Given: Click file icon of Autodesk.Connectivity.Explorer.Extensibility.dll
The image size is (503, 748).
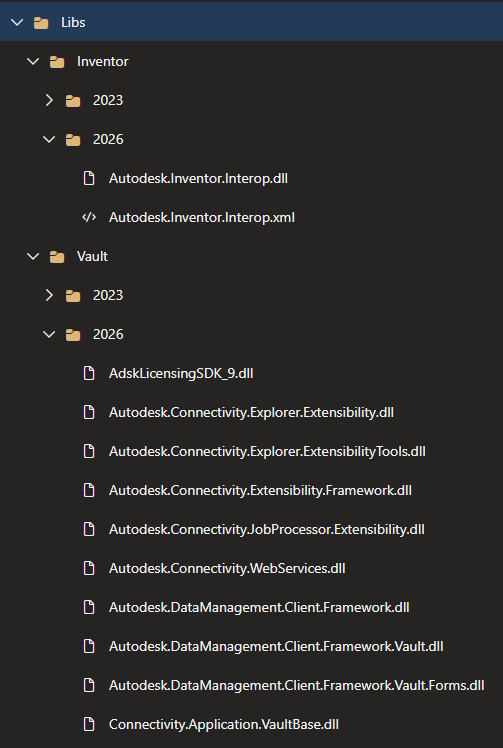Looking at the screenshot, I should 89,412.
